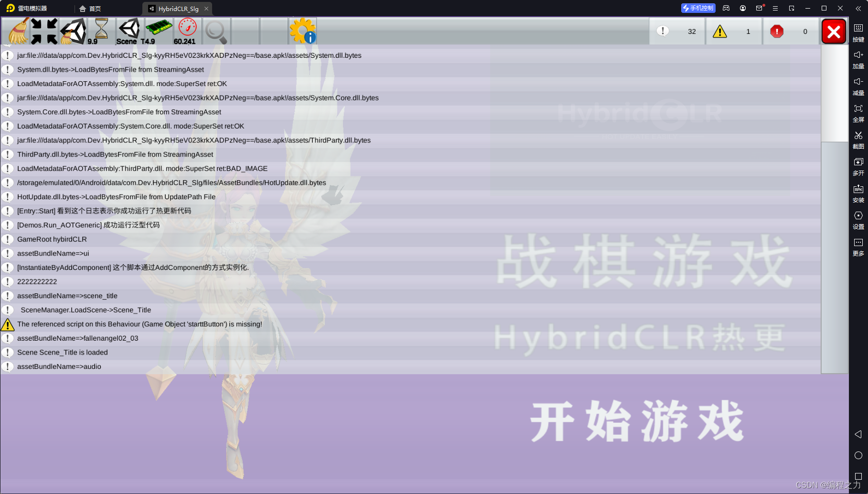Select log 'ThirdParty.dll.bytes->LoadBytesFromFile from StreamingAsset'
The width and height of the screenshot is (868, 494).
[410, 154]
